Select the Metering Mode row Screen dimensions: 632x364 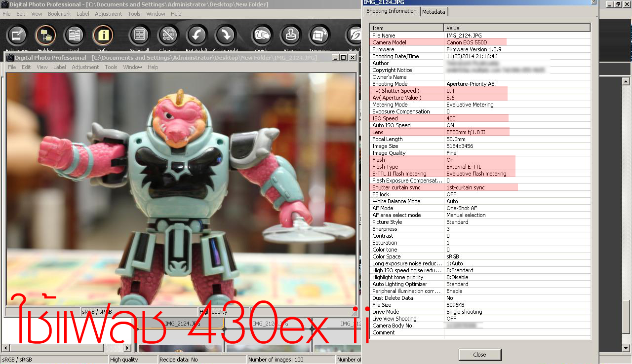480,105
